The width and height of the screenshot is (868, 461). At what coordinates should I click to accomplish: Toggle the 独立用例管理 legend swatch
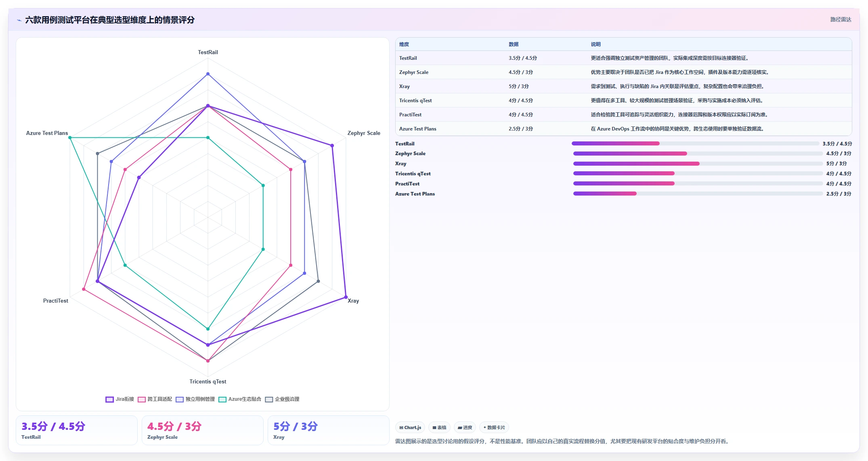[179, 399]
